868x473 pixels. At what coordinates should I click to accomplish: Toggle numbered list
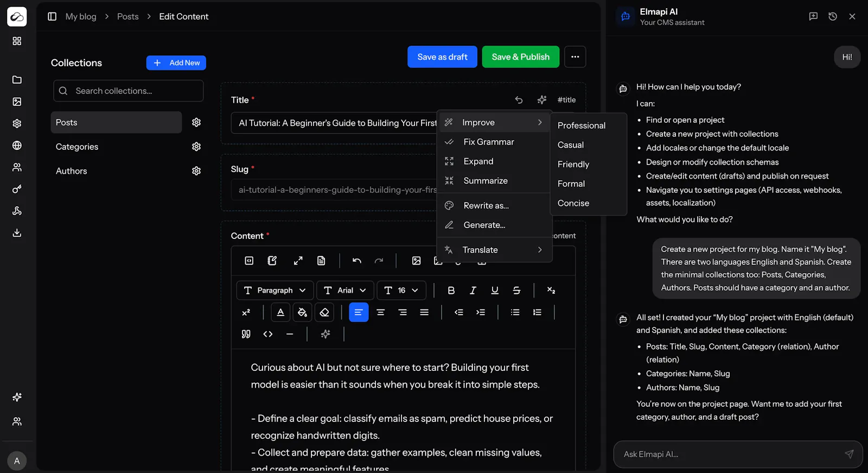click(x=537, y=312)
